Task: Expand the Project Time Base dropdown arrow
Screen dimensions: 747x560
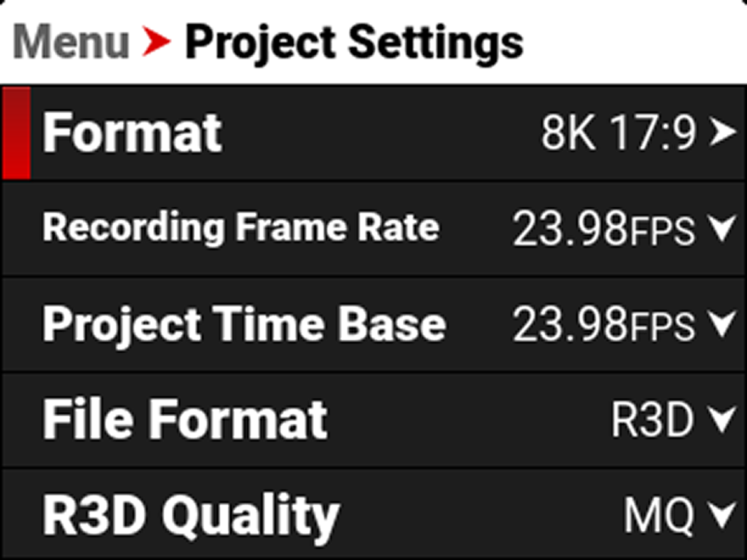Action: [x=723, y=325]
